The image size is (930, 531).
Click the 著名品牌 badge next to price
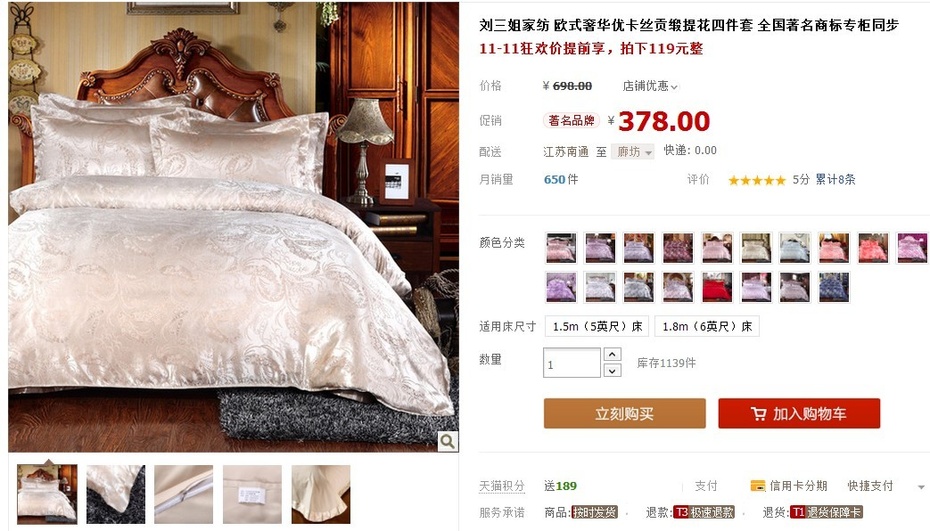pos(571,120)
